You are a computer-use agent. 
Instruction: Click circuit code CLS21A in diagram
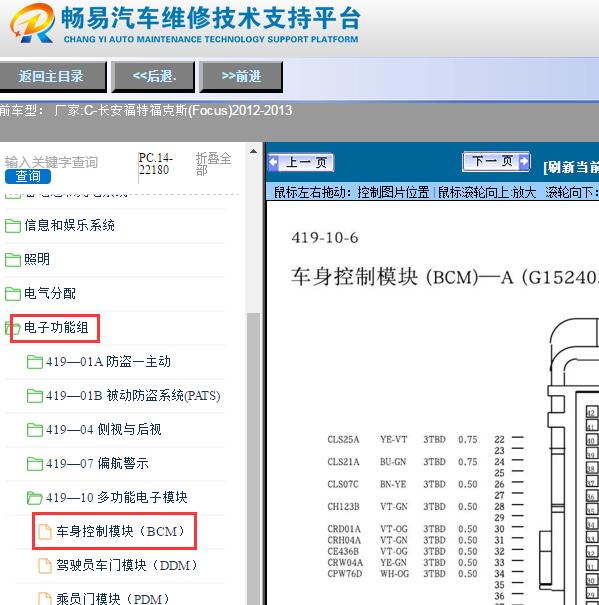tap(343, 462)
